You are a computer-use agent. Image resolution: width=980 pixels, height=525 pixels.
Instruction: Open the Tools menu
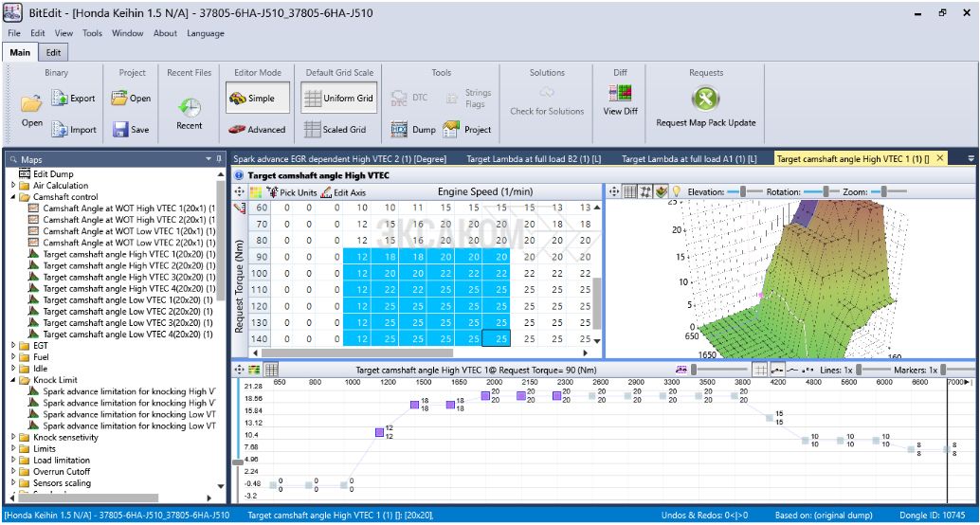point(92,33)
